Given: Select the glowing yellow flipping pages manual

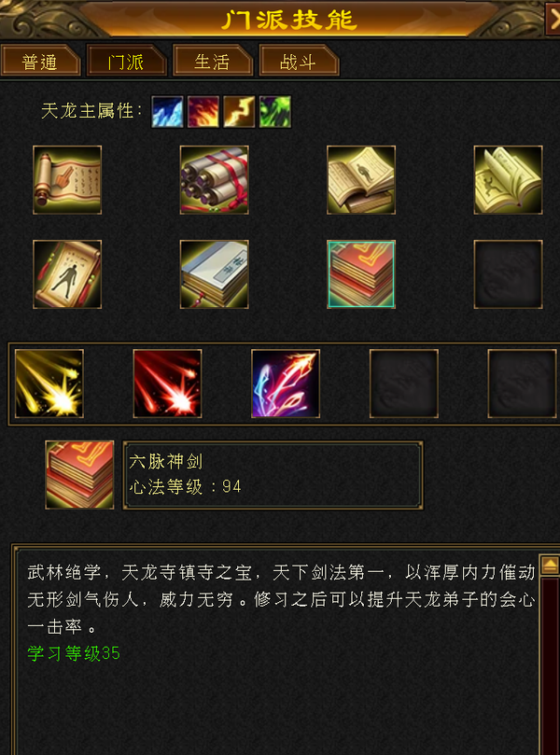Looking at the screenshot, I should [508, 180].
